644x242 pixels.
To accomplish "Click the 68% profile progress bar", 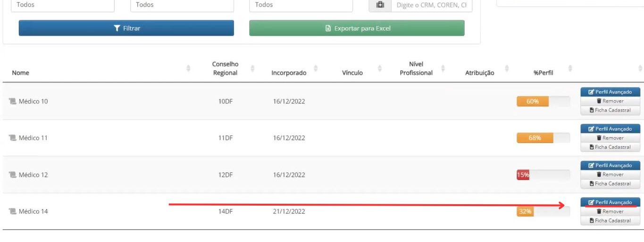I will point(543,138).
